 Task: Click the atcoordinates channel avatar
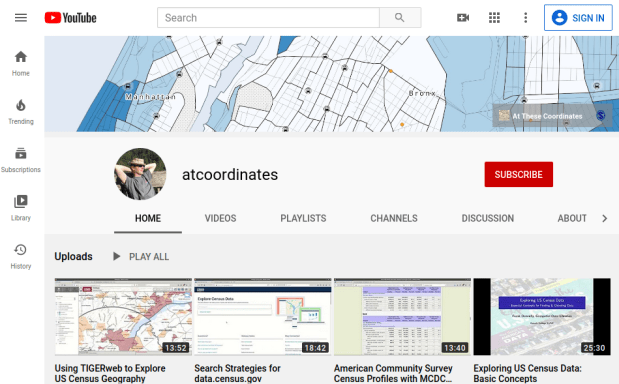click(140, 174)
